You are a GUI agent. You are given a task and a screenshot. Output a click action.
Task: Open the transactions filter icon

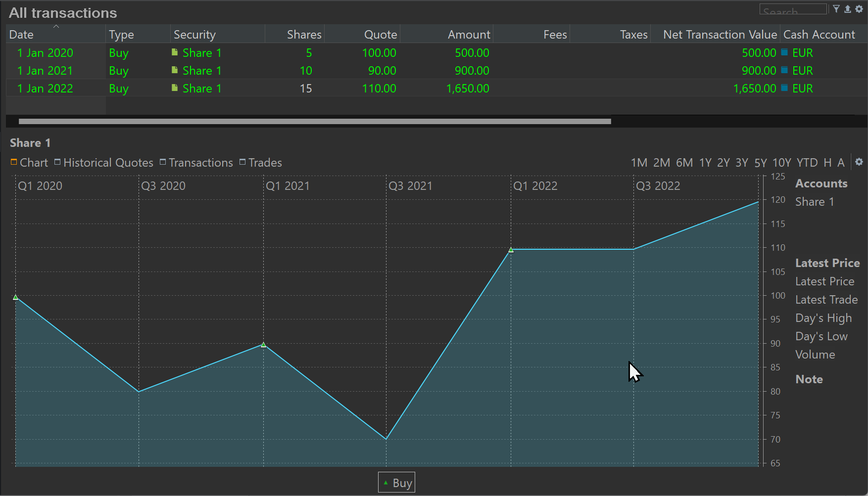pos(836,9)
